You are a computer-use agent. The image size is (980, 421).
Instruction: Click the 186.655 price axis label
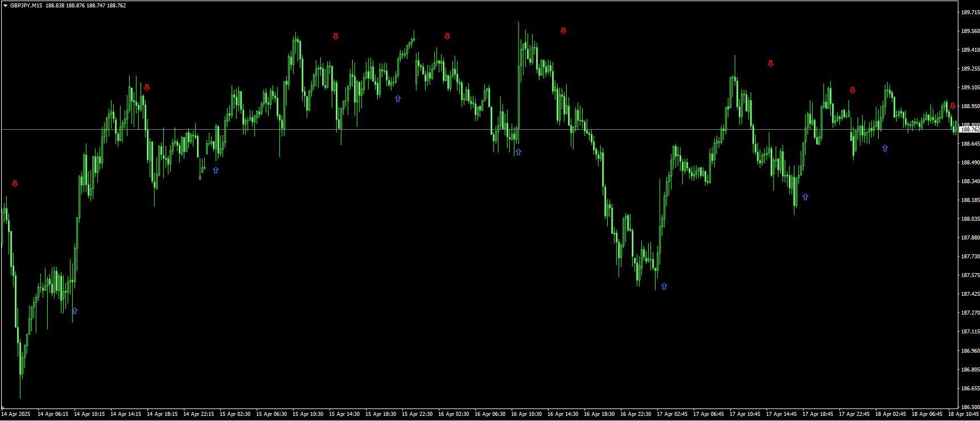(970, 389)
